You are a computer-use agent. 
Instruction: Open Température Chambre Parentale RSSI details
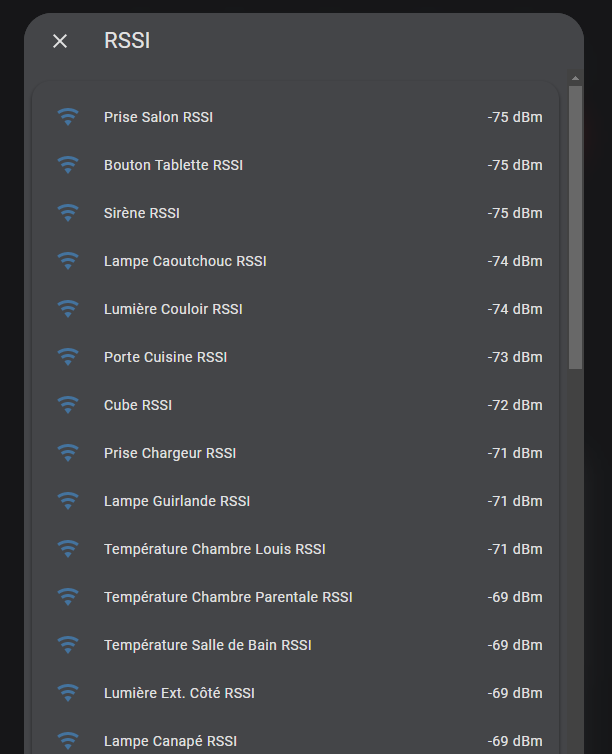click(296, 597)
